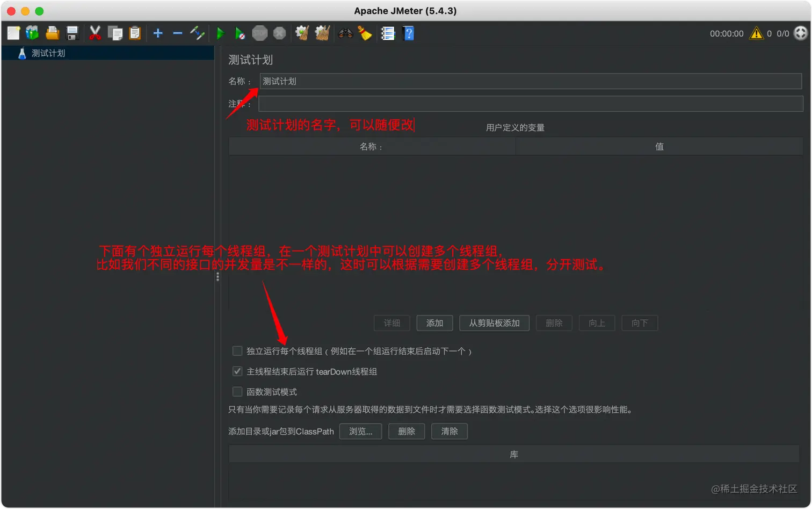Click the remote engines globe icon
812x509 pixels.
pyautogui.click(x=801, y=33)
